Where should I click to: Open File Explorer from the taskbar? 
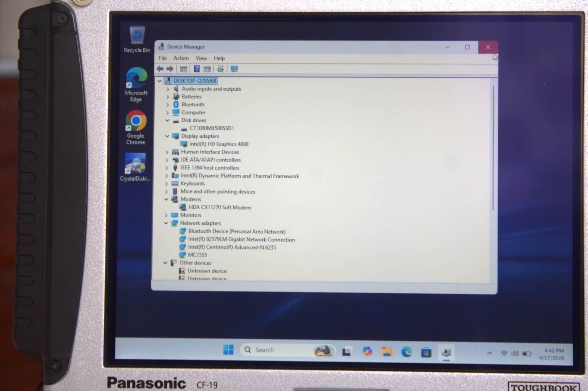(387, 352)
